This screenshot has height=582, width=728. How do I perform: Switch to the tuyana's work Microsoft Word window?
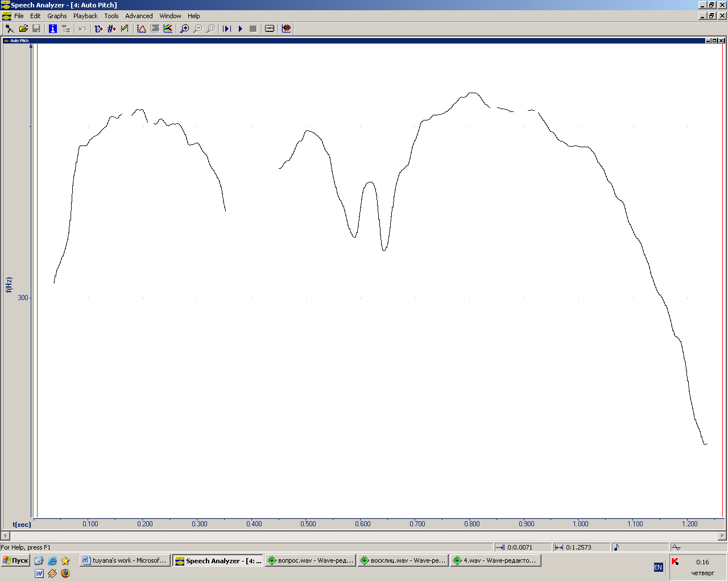click(125, 560)
